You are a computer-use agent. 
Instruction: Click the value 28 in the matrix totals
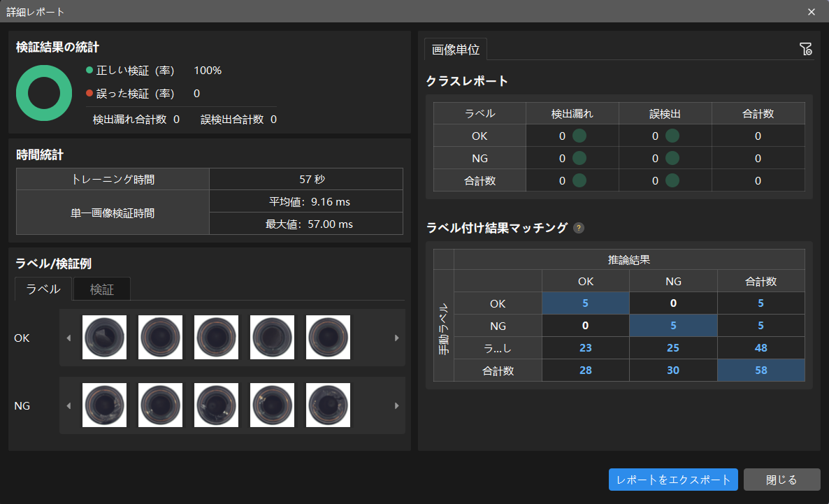click(586, 370)
